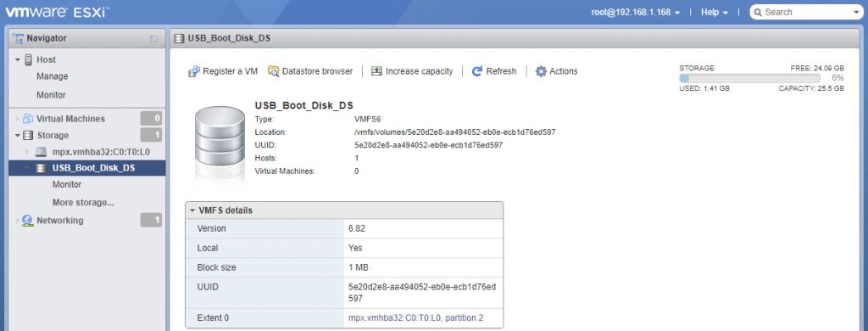Viewport: 868px width, 331px height.
Task: Select Manage under Host
Action: (52, 76)
